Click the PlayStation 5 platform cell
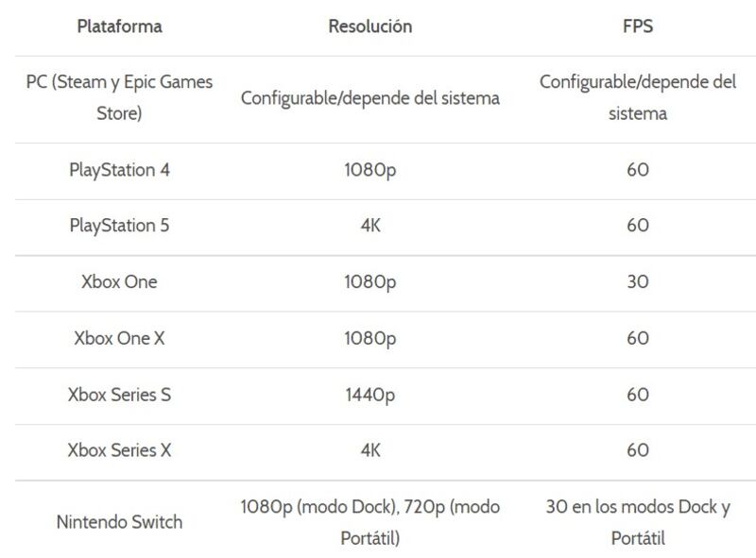This screenshot has width=756, height=558. [119, 226]
